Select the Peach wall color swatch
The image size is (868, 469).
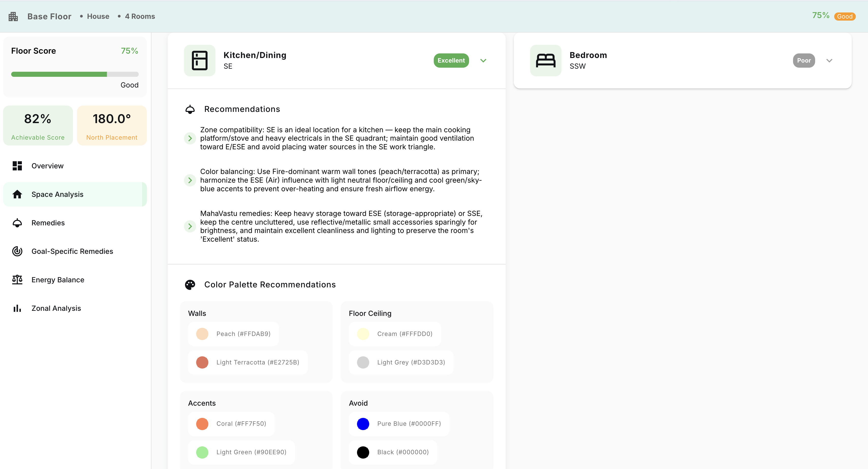[x=202, y=334]
